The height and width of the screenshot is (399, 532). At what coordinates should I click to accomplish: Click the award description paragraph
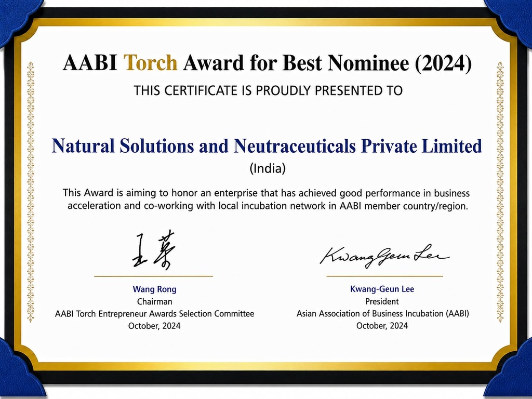(x=267, y=199)
